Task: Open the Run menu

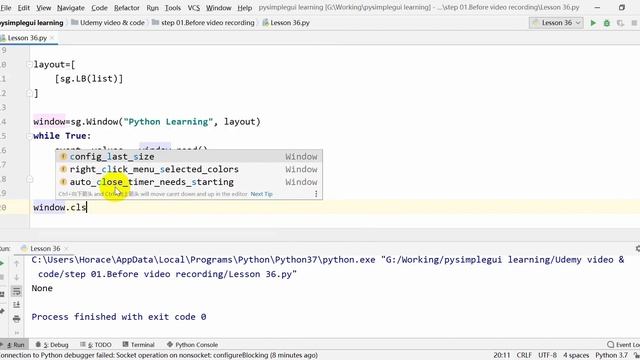Action: point(152,8)
